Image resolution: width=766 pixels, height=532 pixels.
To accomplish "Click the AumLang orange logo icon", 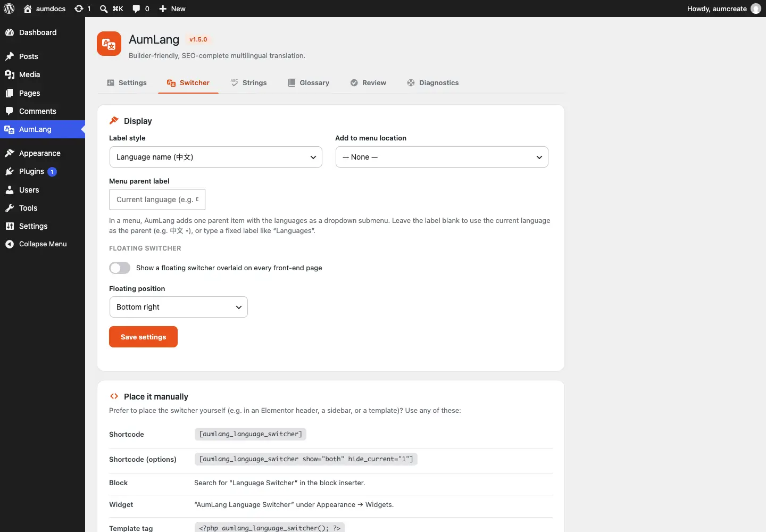I will point(109,44).
